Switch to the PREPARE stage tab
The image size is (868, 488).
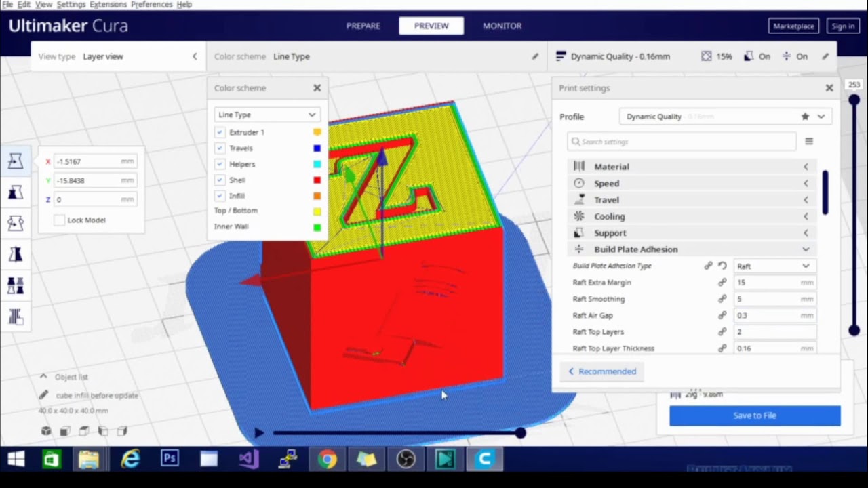363,26
